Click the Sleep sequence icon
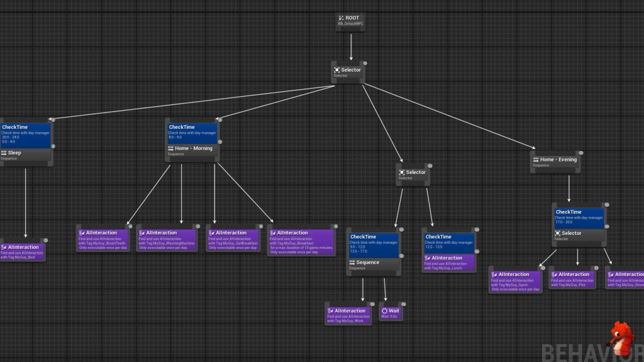644x362 pixels. (4, 153)
